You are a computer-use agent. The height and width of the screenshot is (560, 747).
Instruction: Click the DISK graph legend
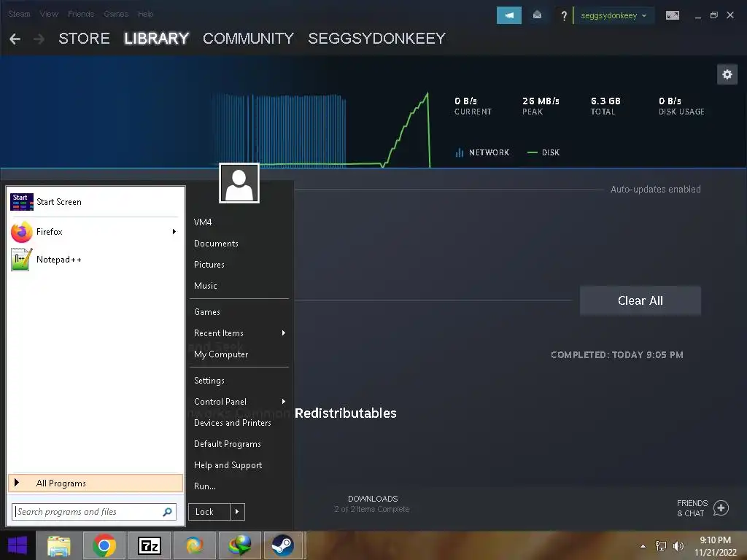click(x=543, y=152)
